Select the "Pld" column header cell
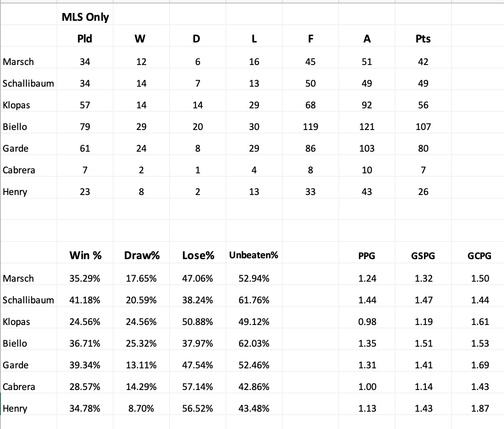Viewport: 504px width, 429px height. click(85, 39)
